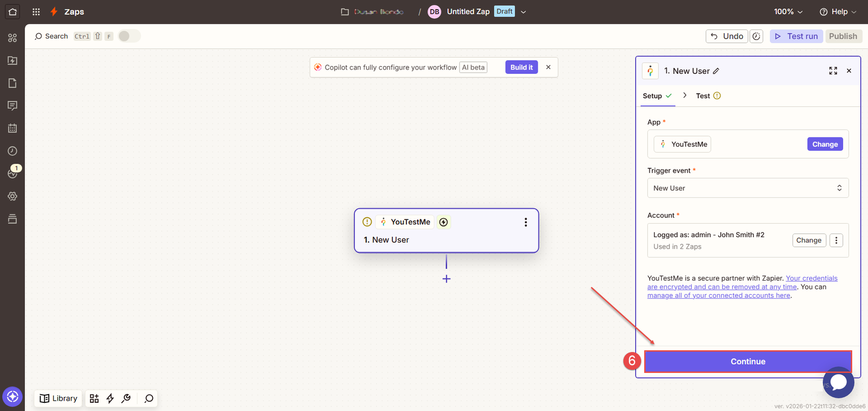Image resolution: width=868 pixels, height=411 pixels.
Task: Toggle the switch next to Search
Action: pos(129,36)
